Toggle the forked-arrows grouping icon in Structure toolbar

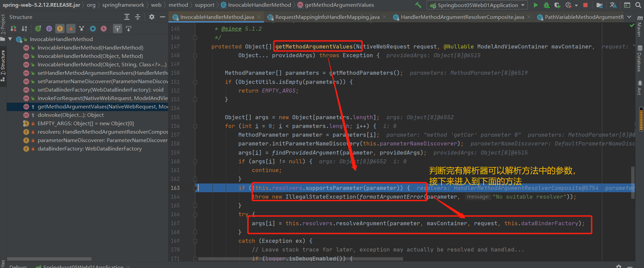point(81,29)
